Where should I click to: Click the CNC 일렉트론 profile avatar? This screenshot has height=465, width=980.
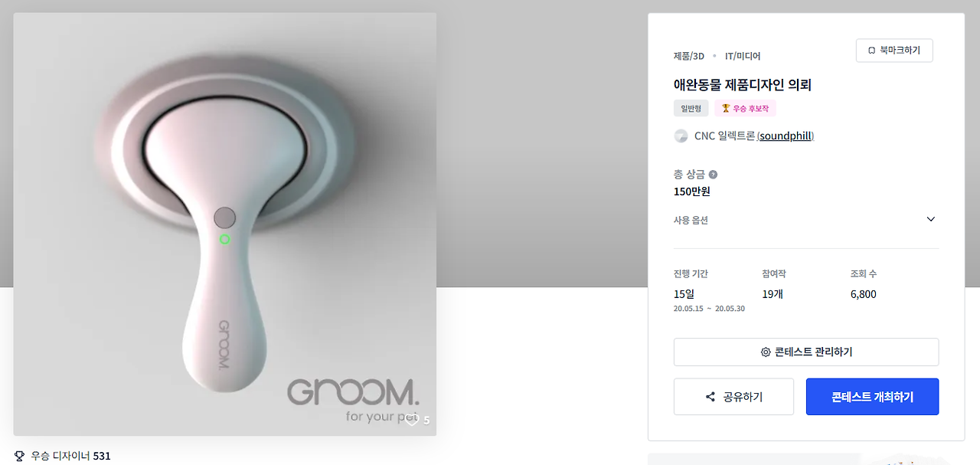(681, 136)
